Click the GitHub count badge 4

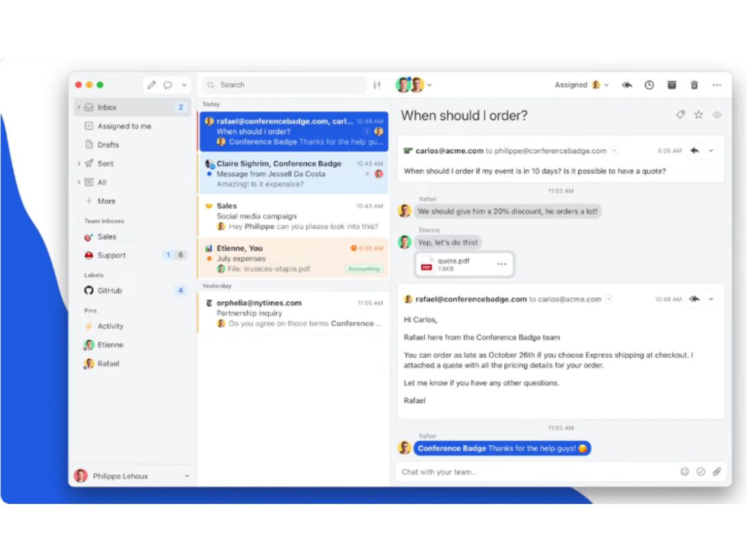(181, 290)
